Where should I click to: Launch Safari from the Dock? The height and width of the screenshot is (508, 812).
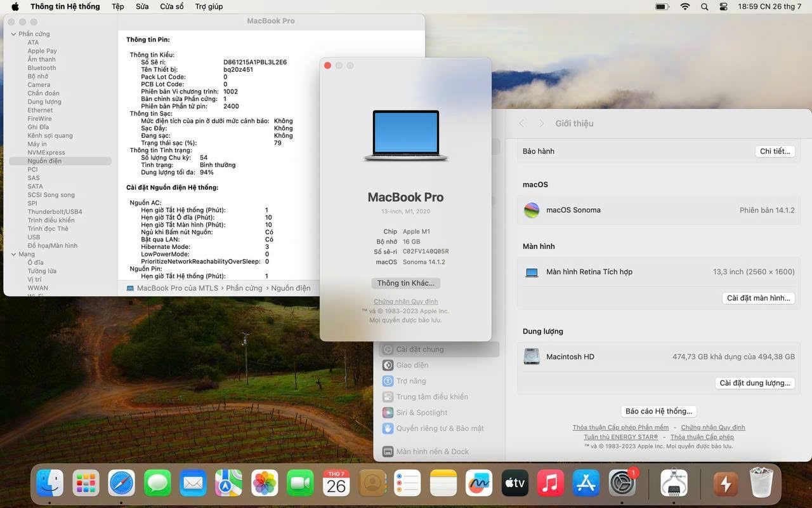pyautogui.click(x=121, y=483)
